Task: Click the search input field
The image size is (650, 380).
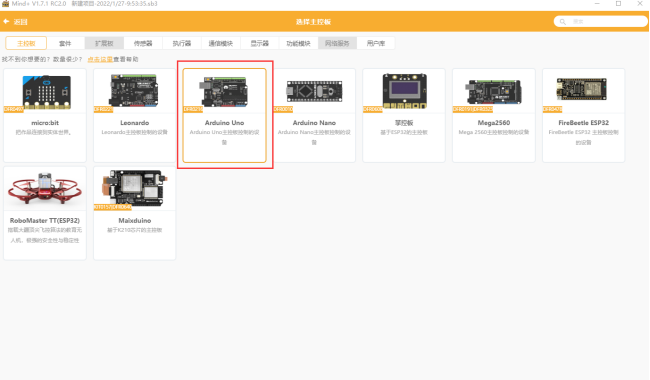Action: (x=601, y=22)
